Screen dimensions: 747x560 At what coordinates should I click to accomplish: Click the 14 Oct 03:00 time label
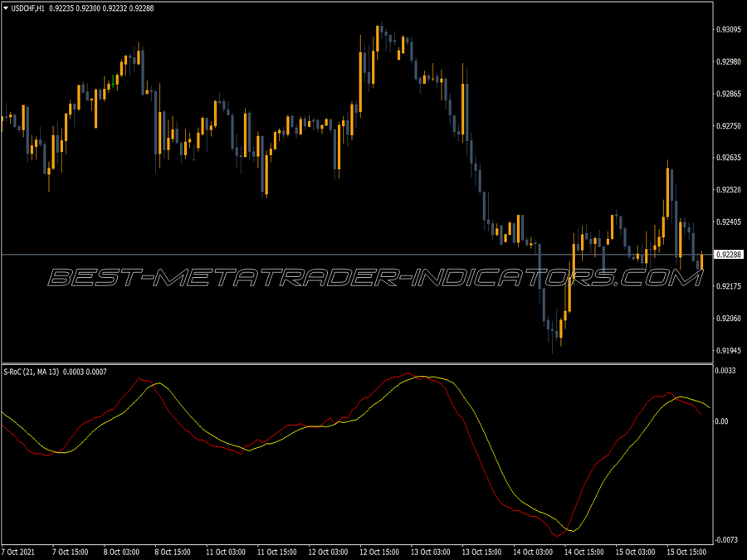[x=533, y=553]
